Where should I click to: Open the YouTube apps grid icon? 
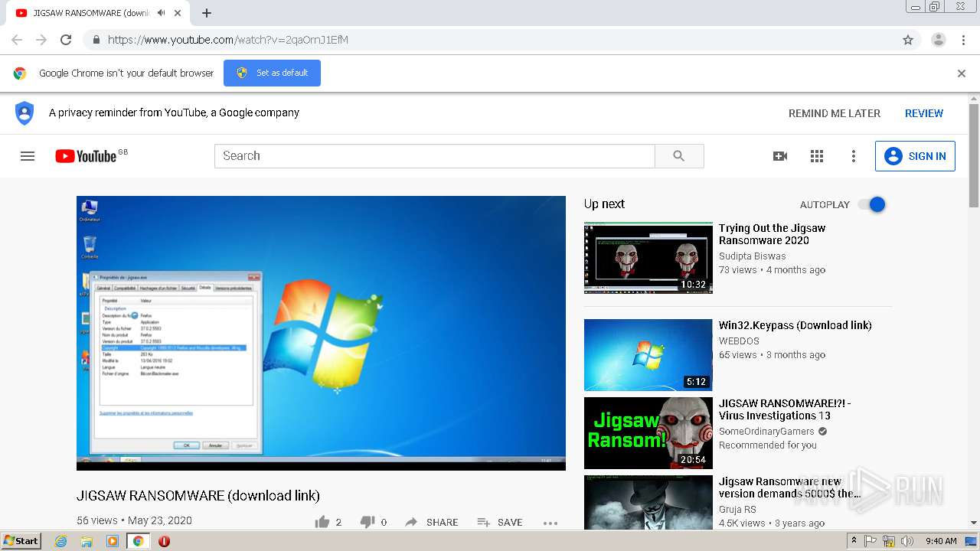817,156
